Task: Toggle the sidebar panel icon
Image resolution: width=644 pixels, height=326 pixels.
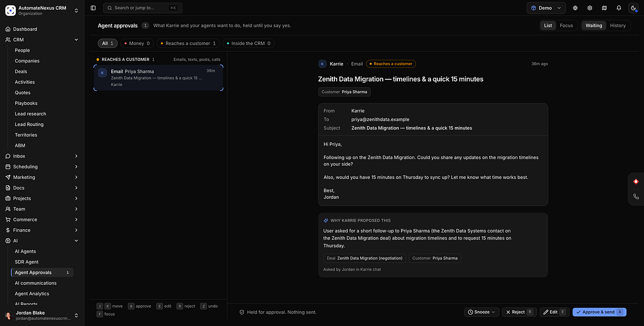Action: 93,8
